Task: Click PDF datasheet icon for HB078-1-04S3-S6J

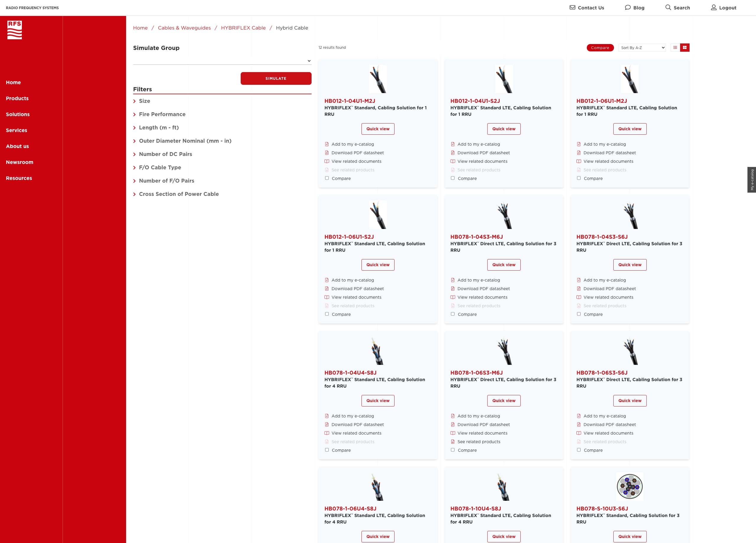Action: (579, 289)
